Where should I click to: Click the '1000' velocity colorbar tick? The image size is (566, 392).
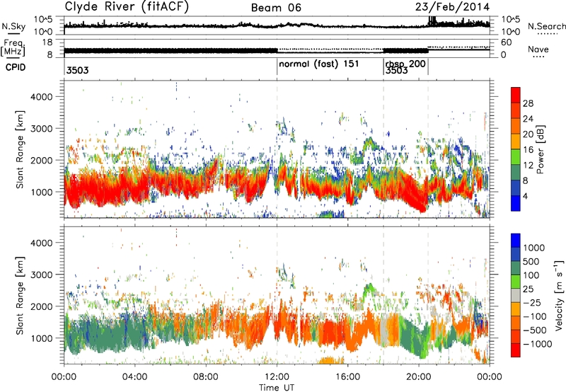tap(534, 248)
